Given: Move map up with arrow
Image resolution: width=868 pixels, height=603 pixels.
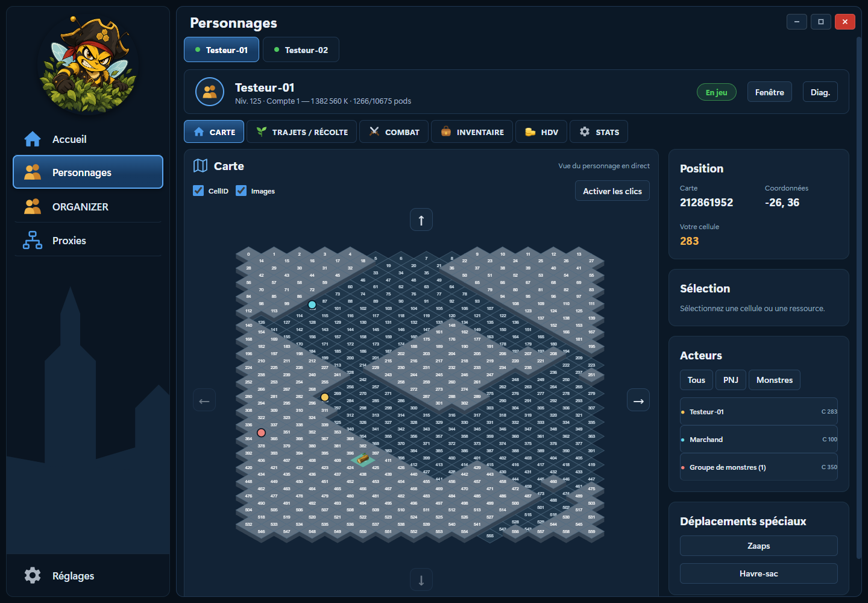Looking at the screenshot, I should coord(421,220).
